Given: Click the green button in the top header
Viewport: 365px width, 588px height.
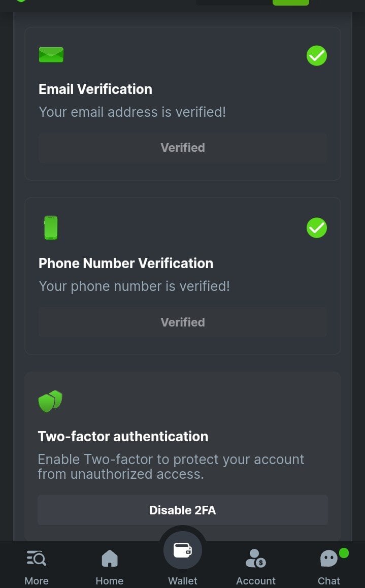Looking at the screenshot, I should coord(291,2).
